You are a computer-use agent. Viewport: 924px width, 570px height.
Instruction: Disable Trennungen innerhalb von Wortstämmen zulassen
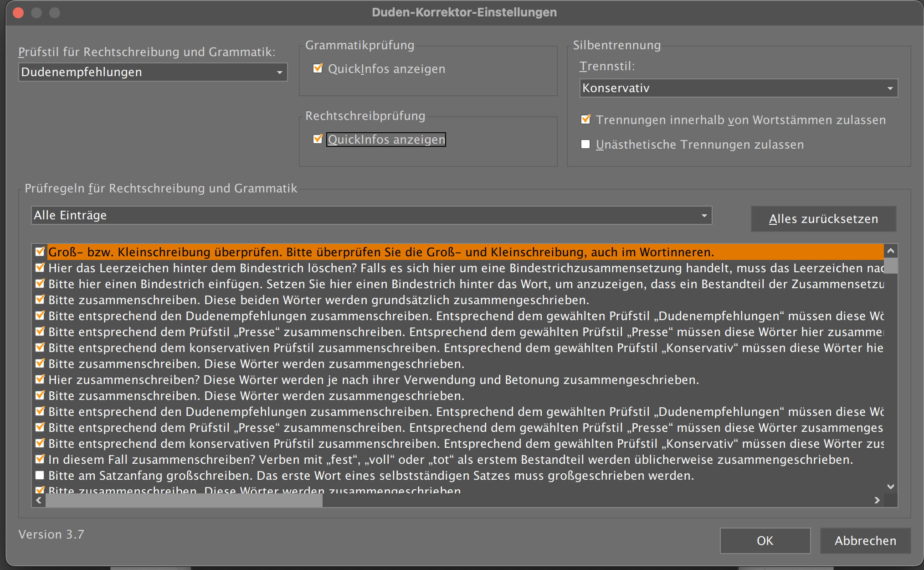click(x=586, y=119)
